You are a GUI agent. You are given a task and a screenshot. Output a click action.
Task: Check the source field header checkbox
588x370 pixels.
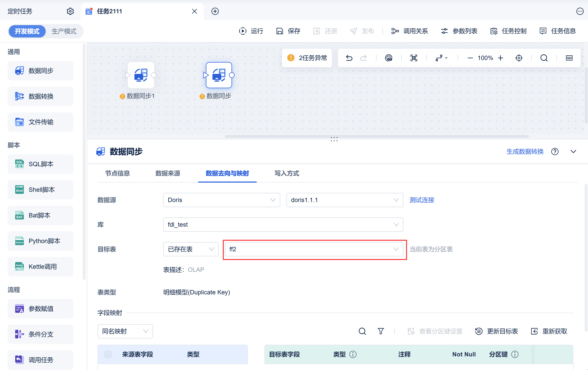pyautogui.click(x=108, y=354)
